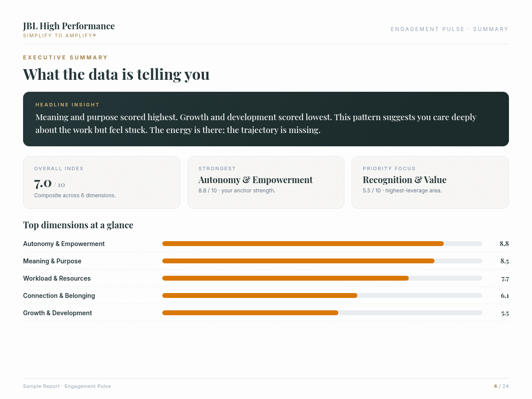Image resolution: width=532 pixels, height=399 pixels.
Task: Click the Workload & Resources row label
Action: point(57,278)
